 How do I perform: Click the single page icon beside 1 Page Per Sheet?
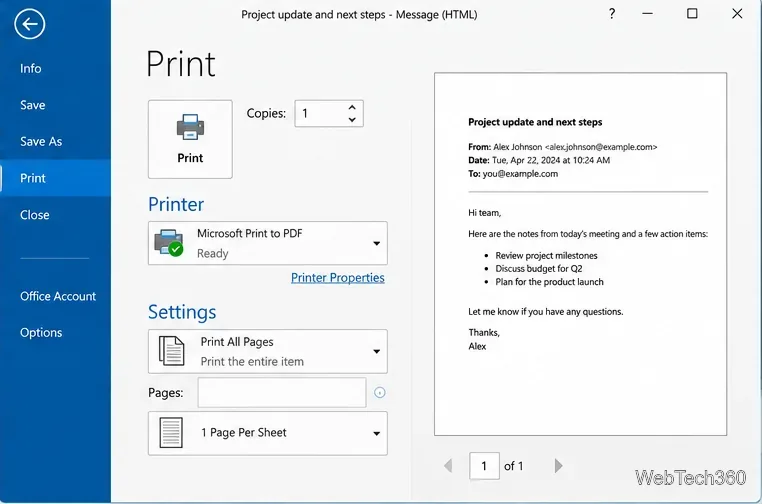click(171, 433)
